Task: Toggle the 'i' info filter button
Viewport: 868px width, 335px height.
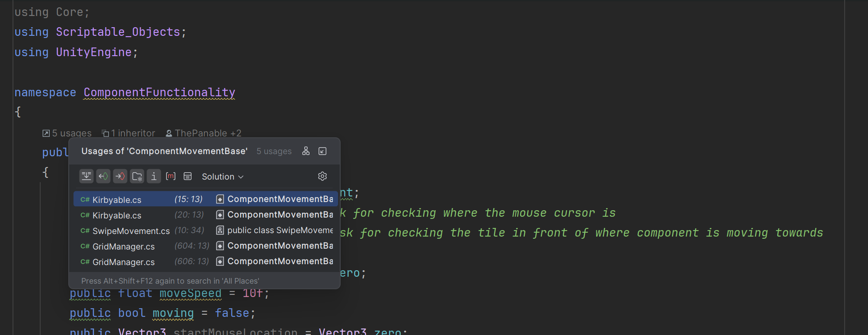Action: click(154, 176)
